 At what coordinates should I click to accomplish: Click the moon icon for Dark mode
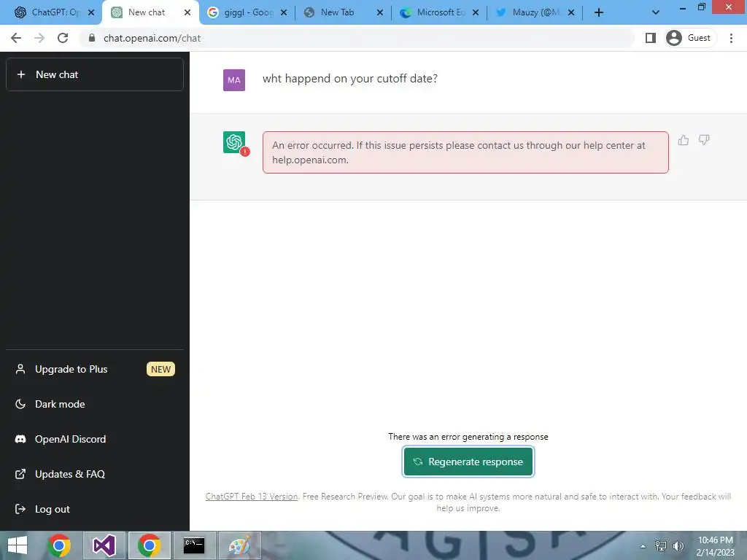point(20,404)
